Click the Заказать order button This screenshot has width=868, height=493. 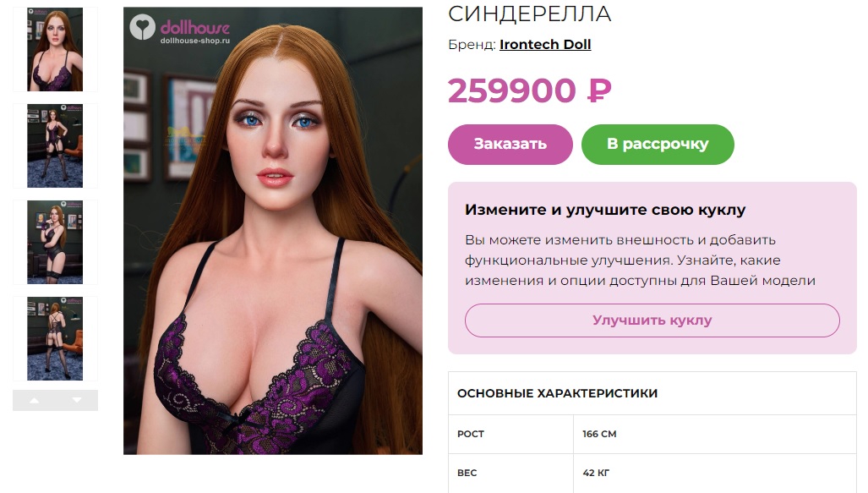tap(510, 144)
